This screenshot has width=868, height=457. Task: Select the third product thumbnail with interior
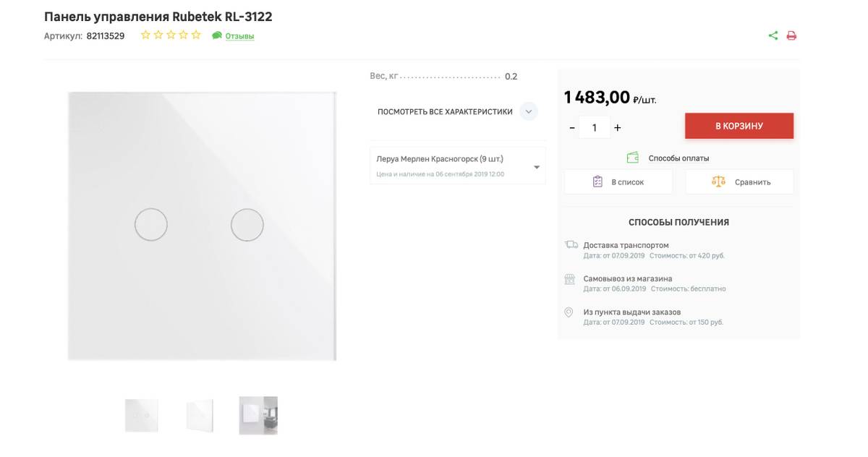[x=258, y=415]
